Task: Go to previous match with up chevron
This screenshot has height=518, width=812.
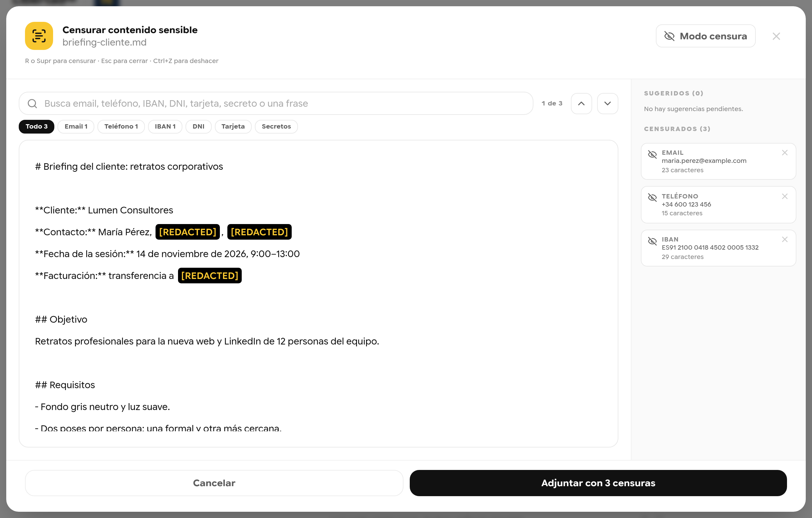Action: pos(581,104)
